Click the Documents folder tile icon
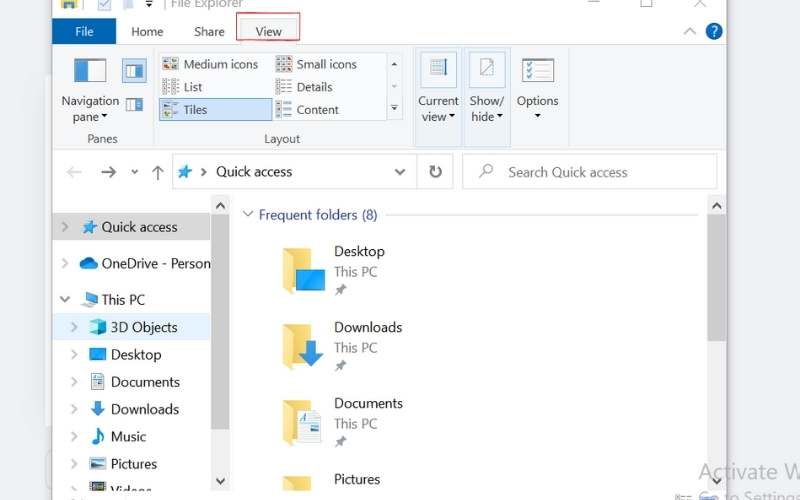The image size is (800, 500). pos(304,422)
